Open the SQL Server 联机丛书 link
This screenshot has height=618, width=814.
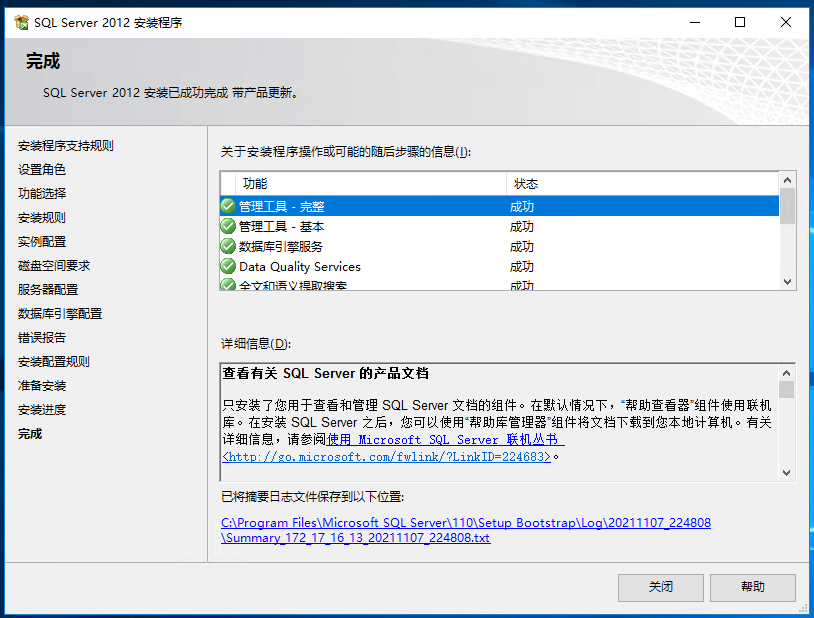tap(445, 440)
